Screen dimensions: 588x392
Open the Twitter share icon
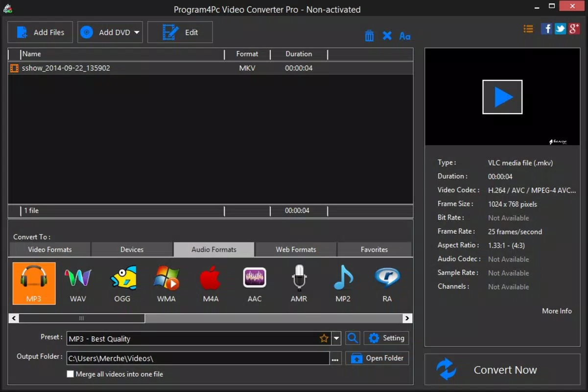coord(561,29)
